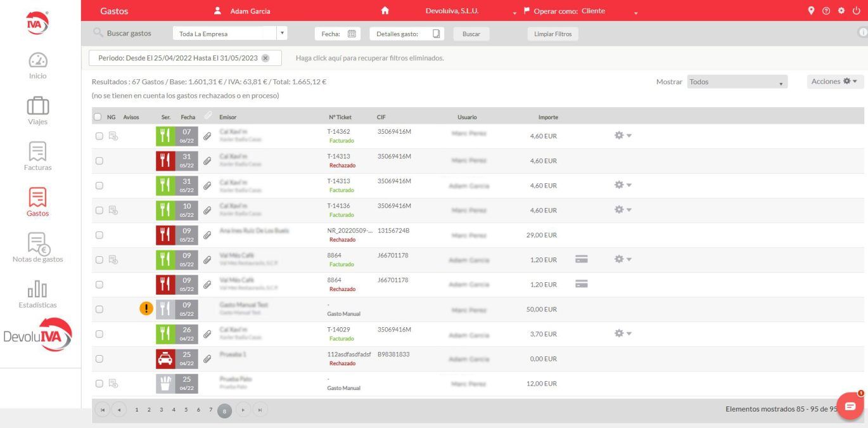Image resolution: width=868 pixels, height=428 pixels.
Task: Click the calendar icon next to Fecha
Action: [x=352, y=34]
